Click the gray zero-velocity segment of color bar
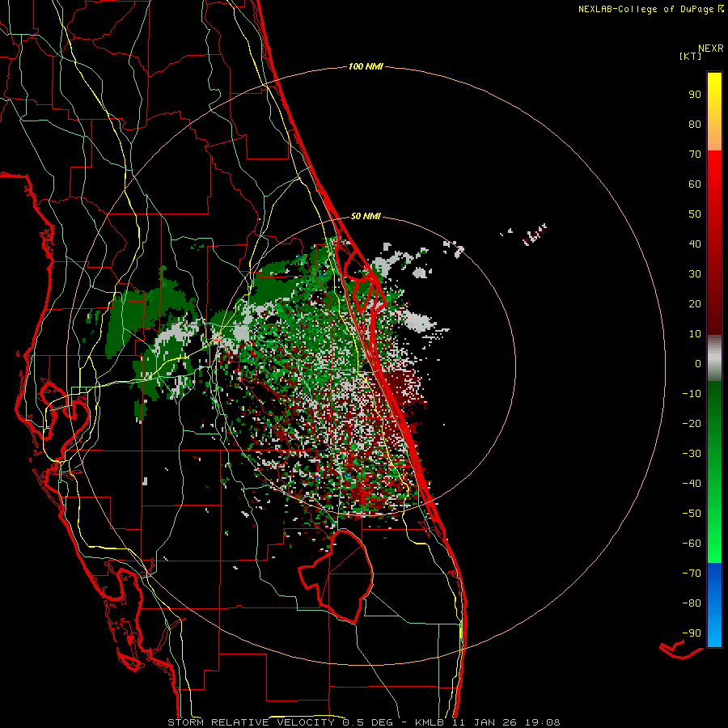The height and width of the screenshot is (728, 728). (714, 358)
